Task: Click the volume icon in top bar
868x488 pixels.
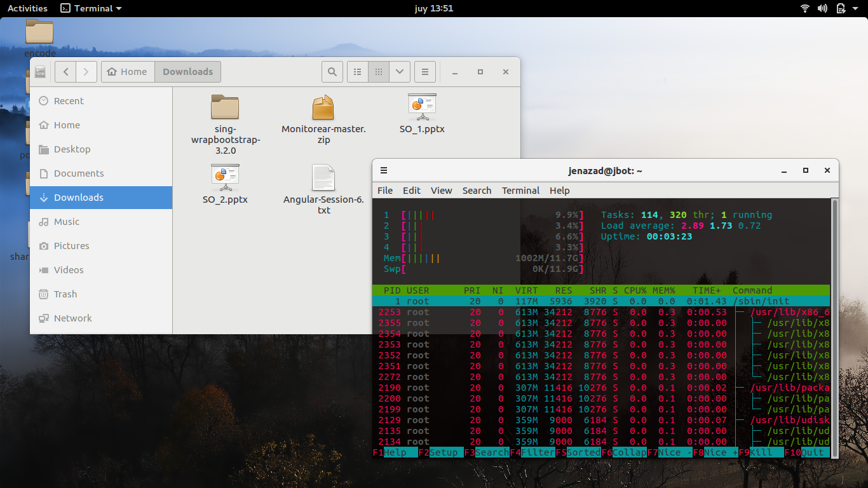Action: [822, 8]
